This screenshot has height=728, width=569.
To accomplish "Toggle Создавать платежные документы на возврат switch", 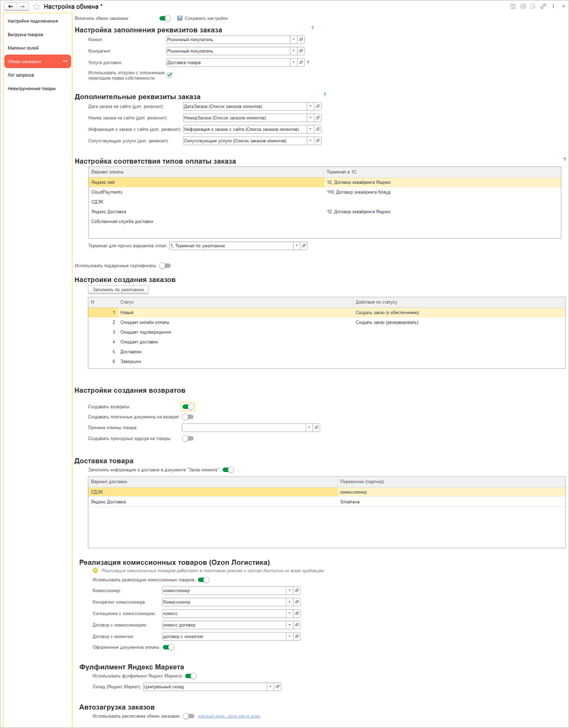I will coord(188,417).
